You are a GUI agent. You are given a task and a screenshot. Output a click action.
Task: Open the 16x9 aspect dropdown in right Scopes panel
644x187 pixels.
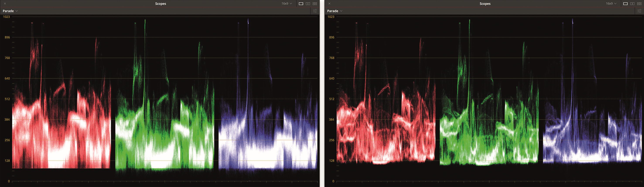click(611, 3)
